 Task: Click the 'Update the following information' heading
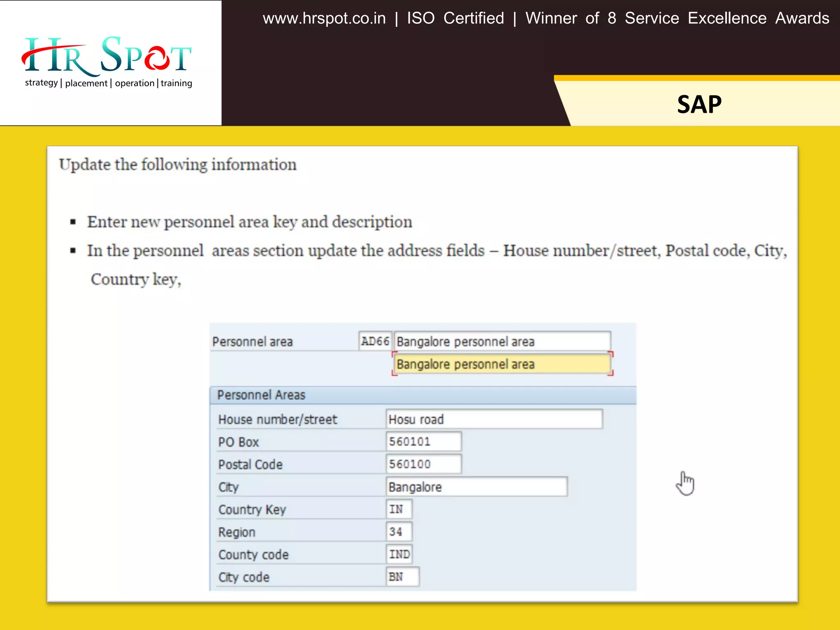(x=178, y=165)
